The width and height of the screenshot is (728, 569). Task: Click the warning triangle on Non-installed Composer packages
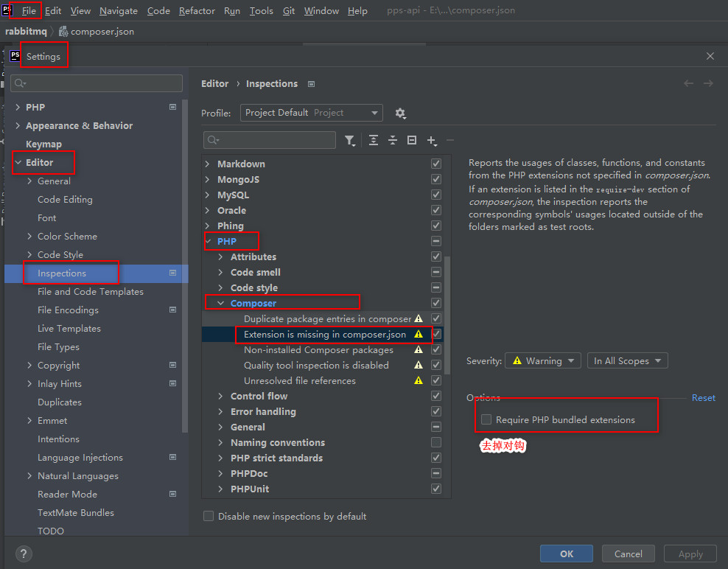[x=419, y=349]
